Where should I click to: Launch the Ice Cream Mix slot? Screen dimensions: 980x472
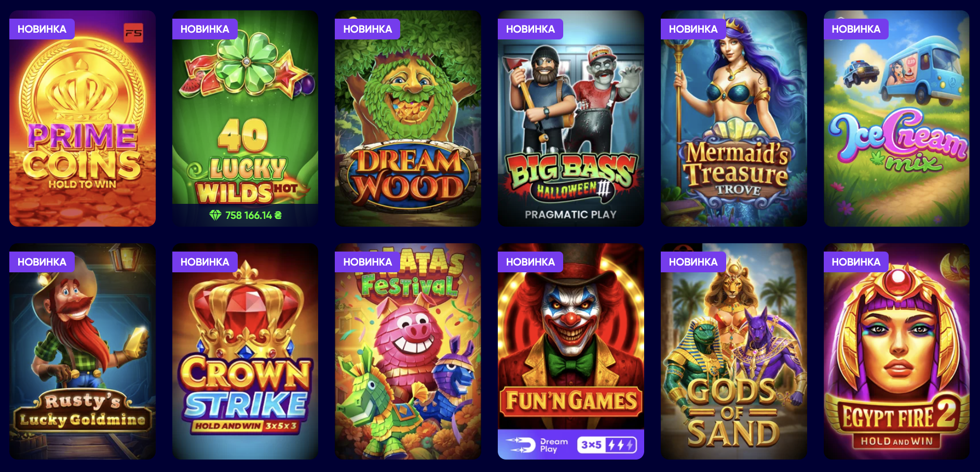[896, 118]
